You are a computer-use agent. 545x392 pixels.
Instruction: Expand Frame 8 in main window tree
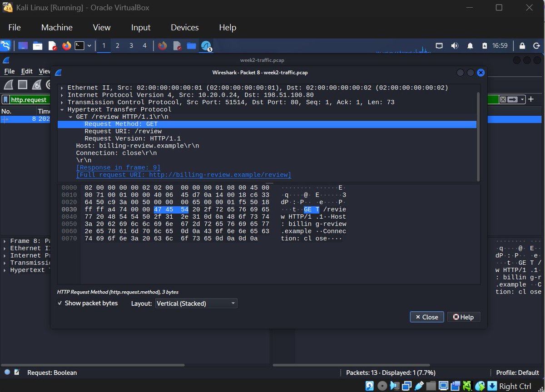point(5,241)
